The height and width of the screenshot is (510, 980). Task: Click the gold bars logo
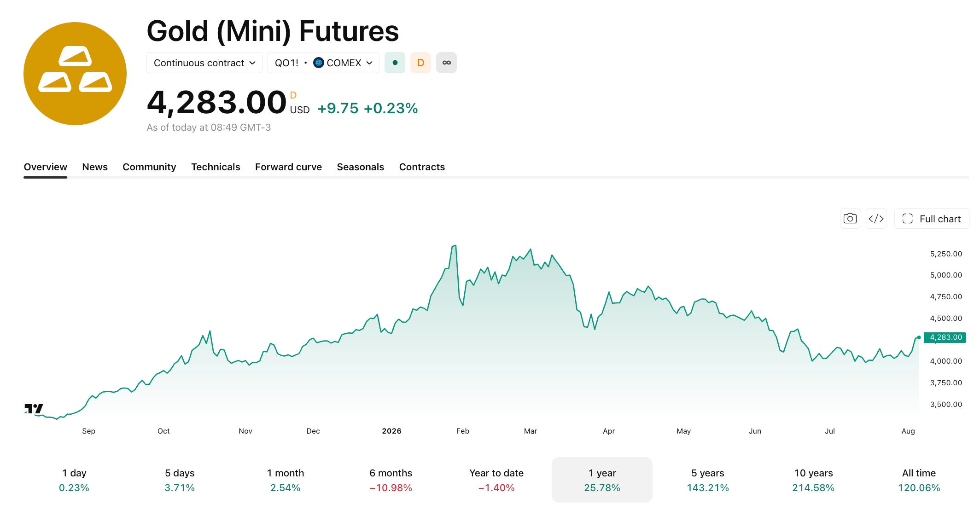[75, 74]
